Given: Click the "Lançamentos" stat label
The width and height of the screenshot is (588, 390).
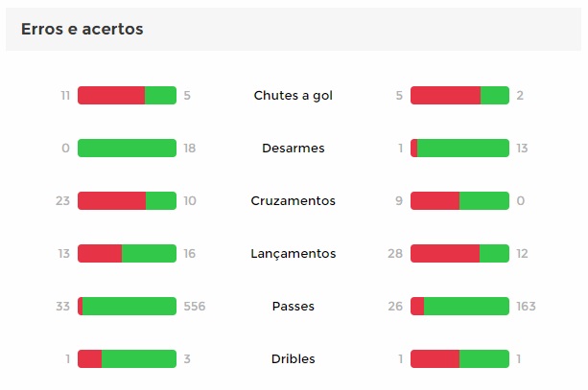Looking at the screenshot, I should pos(294,254).
